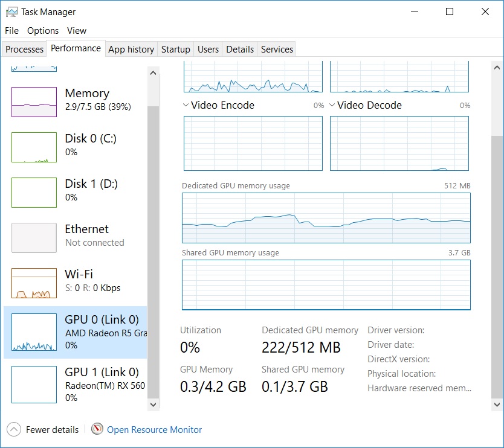Viewport: 504px width, 448px height.
Task: Select the Memory usage graph thumbnail
Action: click(34, 102)
